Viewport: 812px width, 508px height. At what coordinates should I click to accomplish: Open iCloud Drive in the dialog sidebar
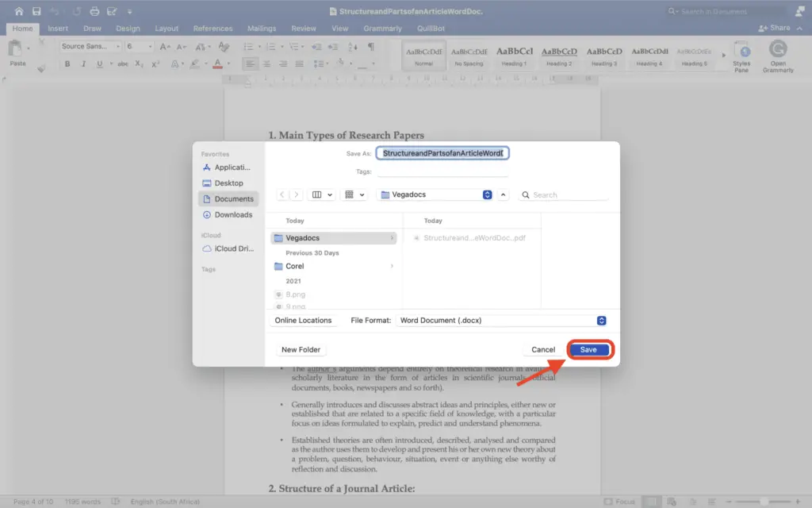[228, 248]
